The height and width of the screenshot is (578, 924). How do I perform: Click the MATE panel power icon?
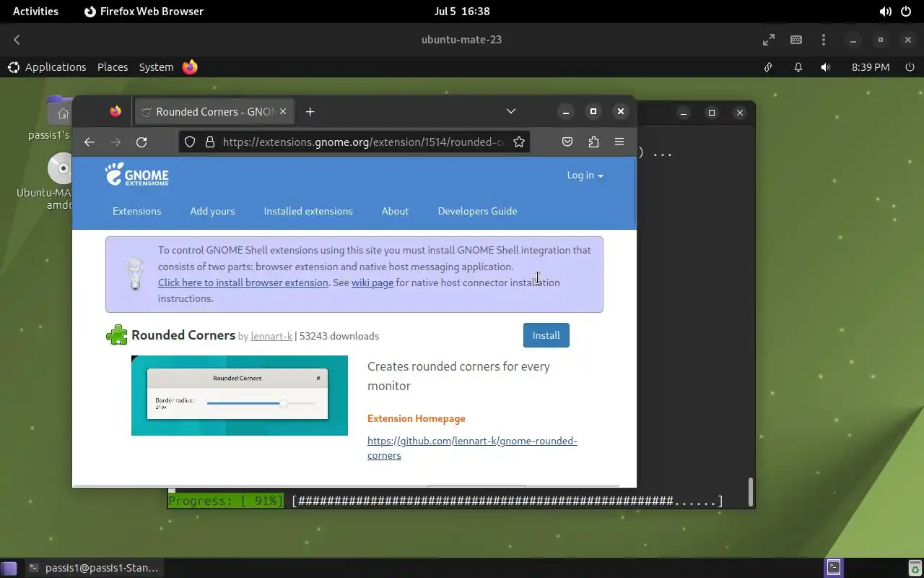click(909, 67)
